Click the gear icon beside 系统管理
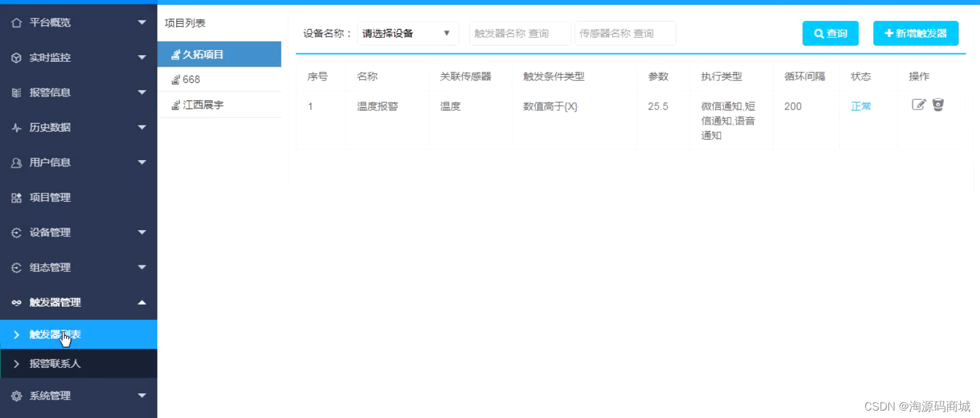The width and height of the screenshot is (980, 418). point(17,396)
